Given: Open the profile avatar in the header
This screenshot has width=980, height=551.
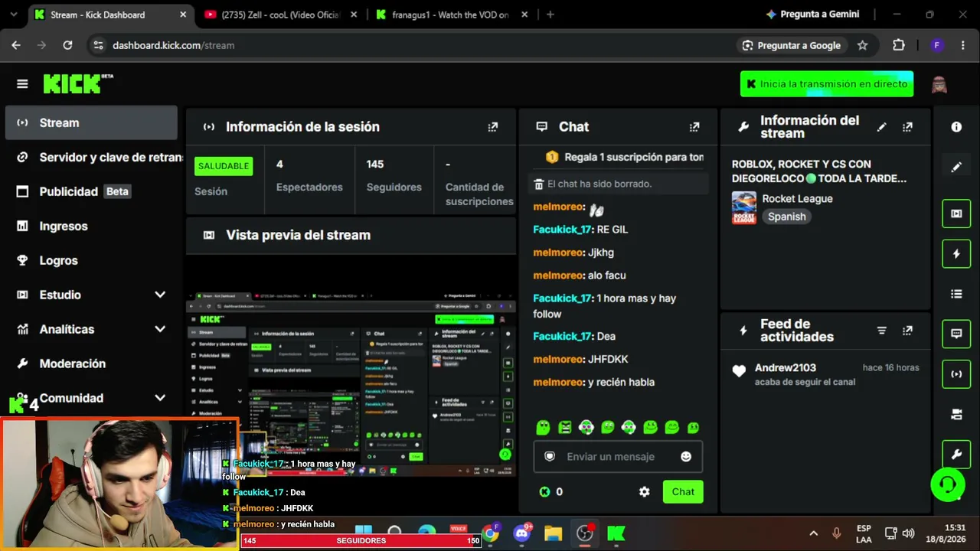Looking at the screenshot, I should tap(939, 84).
